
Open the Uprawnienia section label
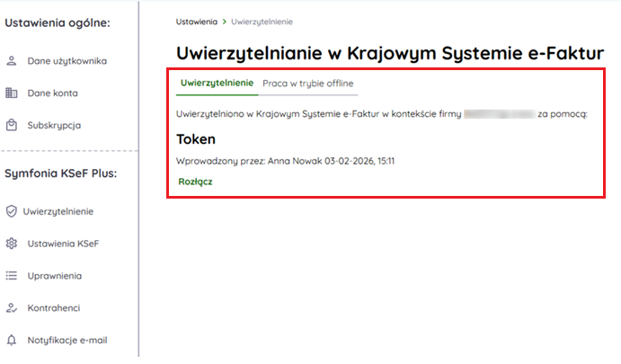55,276
